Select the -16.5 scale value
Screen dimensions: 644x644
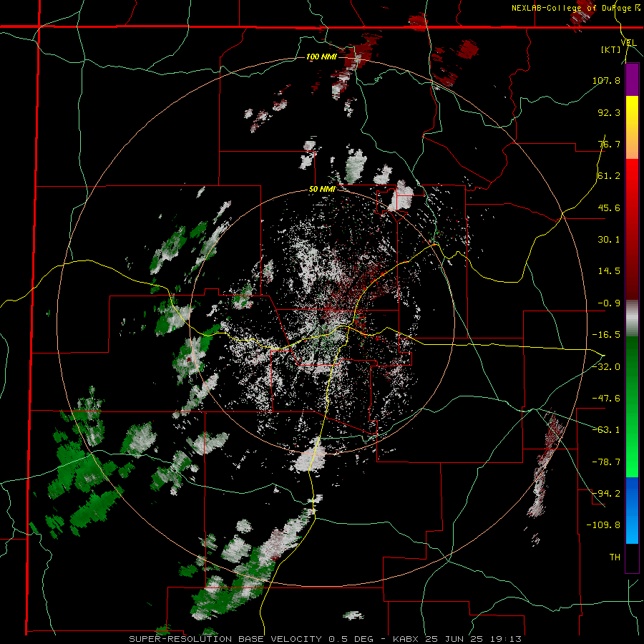coord(606,335)
